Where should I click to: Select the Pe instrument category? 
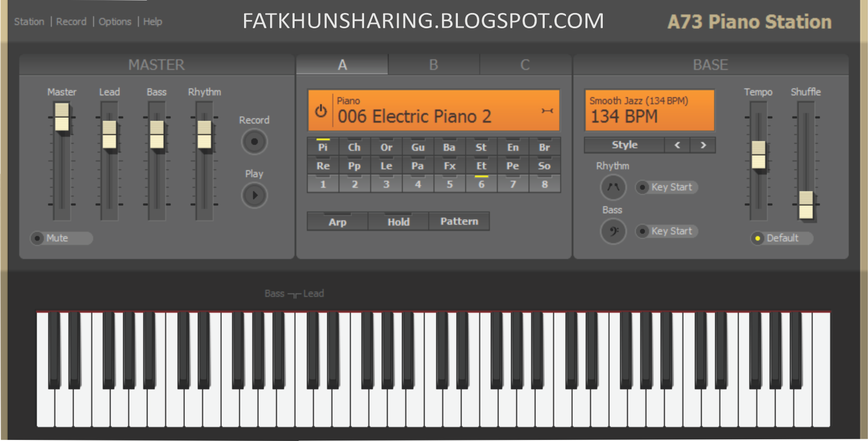[513, 165]
